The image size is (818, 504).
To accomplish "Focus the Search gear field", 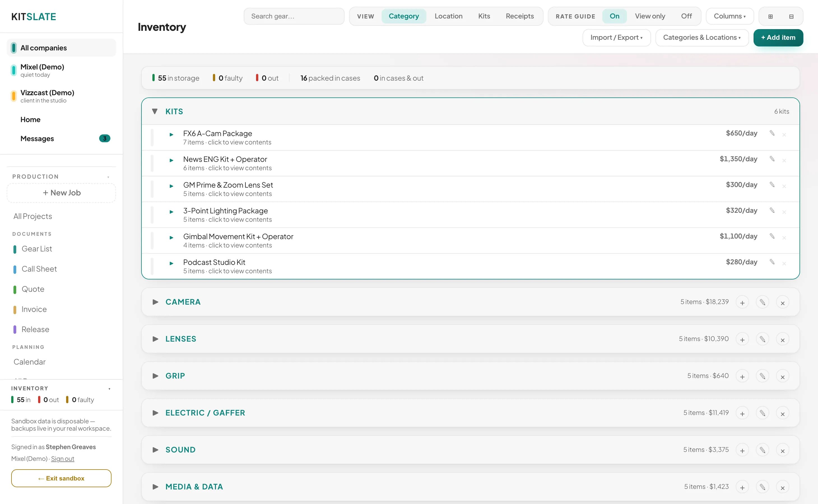I will pos(294,16).
